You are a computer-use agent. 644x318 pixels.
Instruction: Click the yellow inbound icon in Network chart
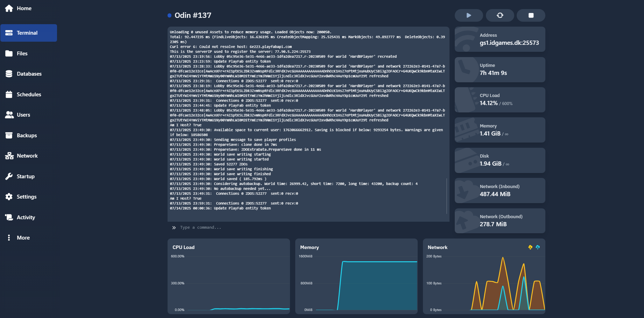tap(530, 247)
